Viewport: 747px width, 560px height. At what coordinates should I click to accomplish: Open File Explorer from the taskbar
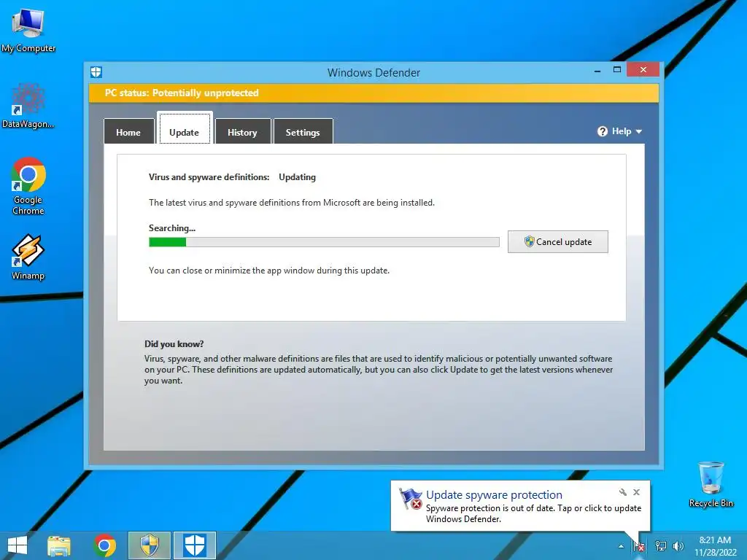pos(59,545)
